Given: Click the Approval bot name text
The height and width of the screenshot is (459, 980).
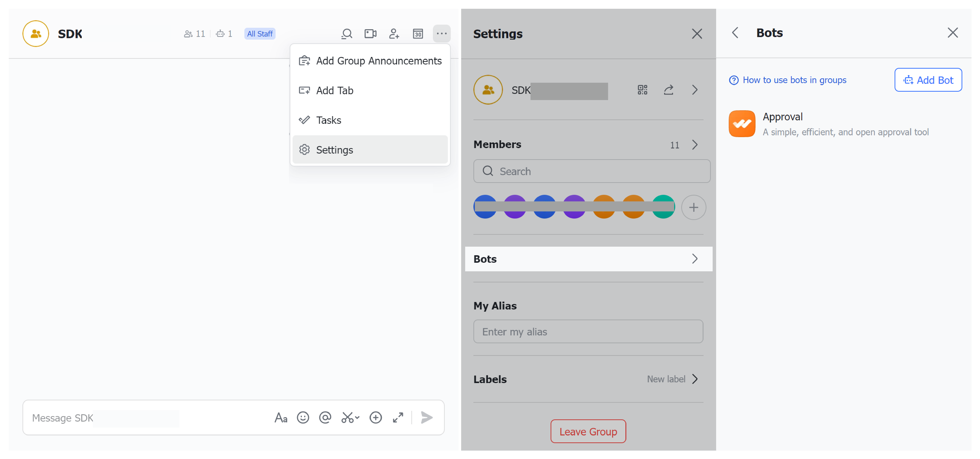Looking at the screenshot, I should (x=782, y=116).
